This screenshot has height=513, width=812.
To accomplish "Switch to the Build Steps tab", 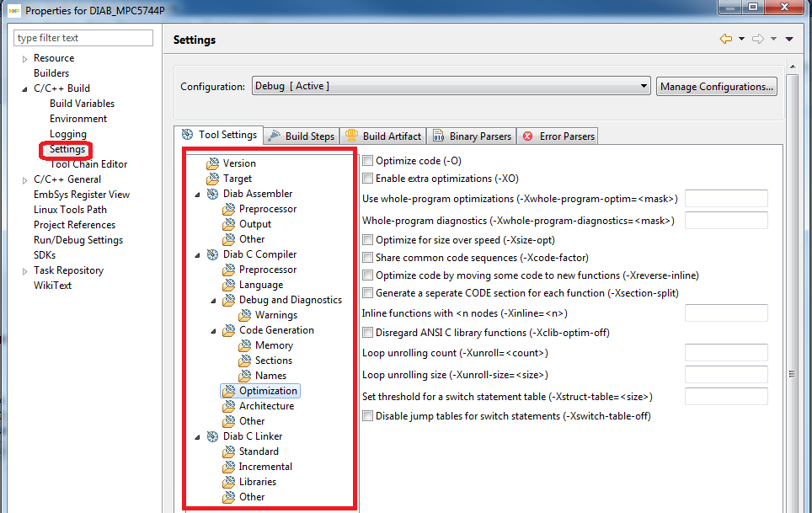I will coord(302,136).
